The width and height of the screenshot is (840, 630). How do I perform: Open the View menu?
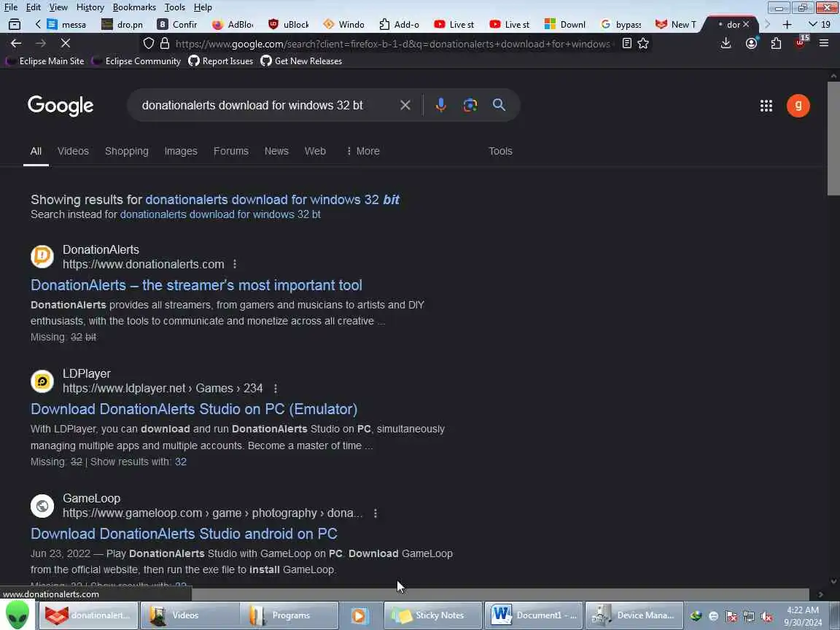coord(58,7)
